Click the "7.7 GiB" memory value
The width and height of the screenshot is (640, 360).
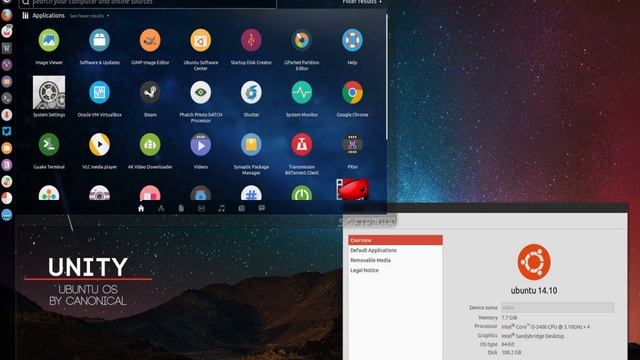(509, 318)
